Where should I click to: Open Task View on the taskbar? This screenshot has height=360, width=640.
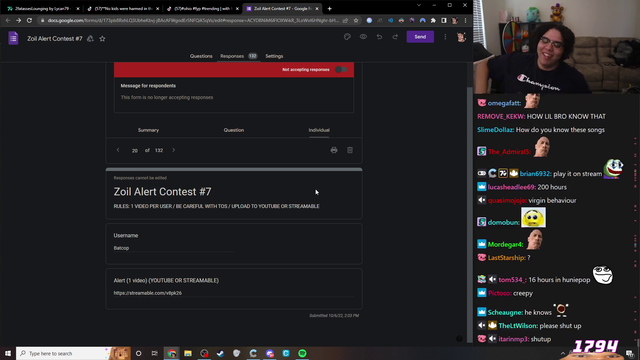pyautogui.click(x=154, y=353)
